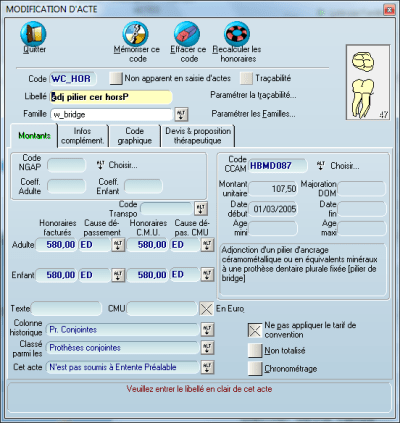Image resolution: width=400 pixels, height=423 pixels.
Task: Click the Quitter door icon
Action: click(x=33, y=34)
